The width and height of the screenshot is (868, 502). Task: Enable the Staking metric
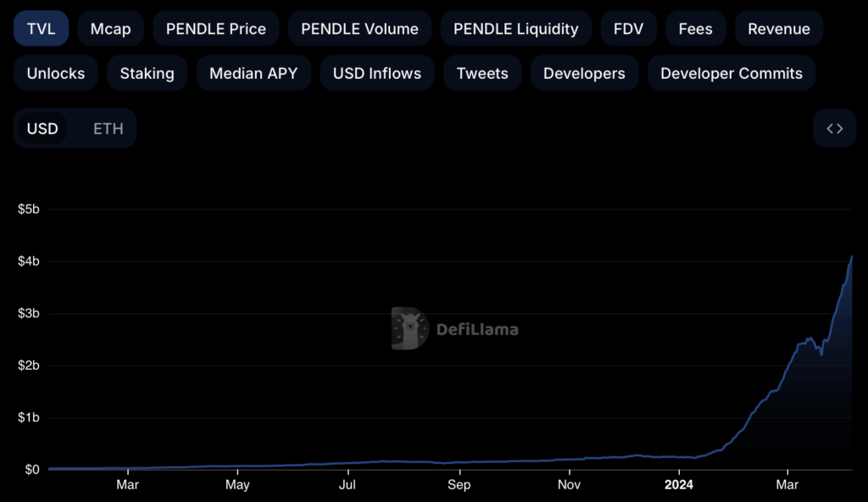(x=147, y=74)
